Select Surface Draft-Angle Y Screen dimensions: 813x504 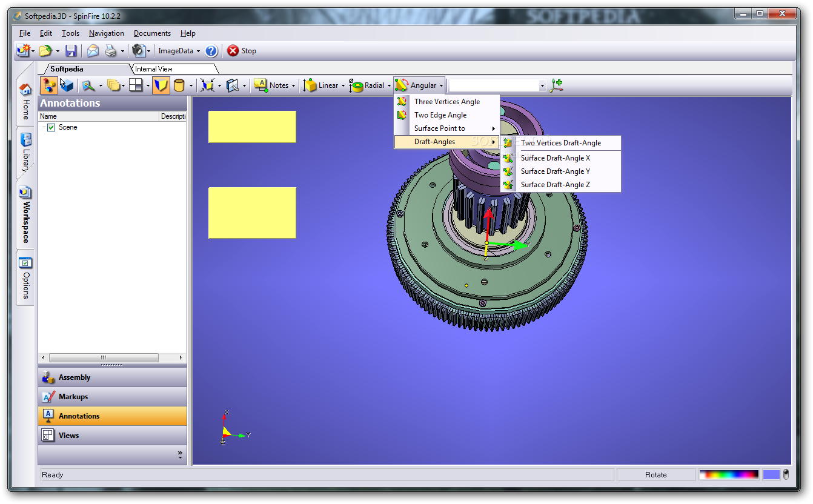point(561,171)
